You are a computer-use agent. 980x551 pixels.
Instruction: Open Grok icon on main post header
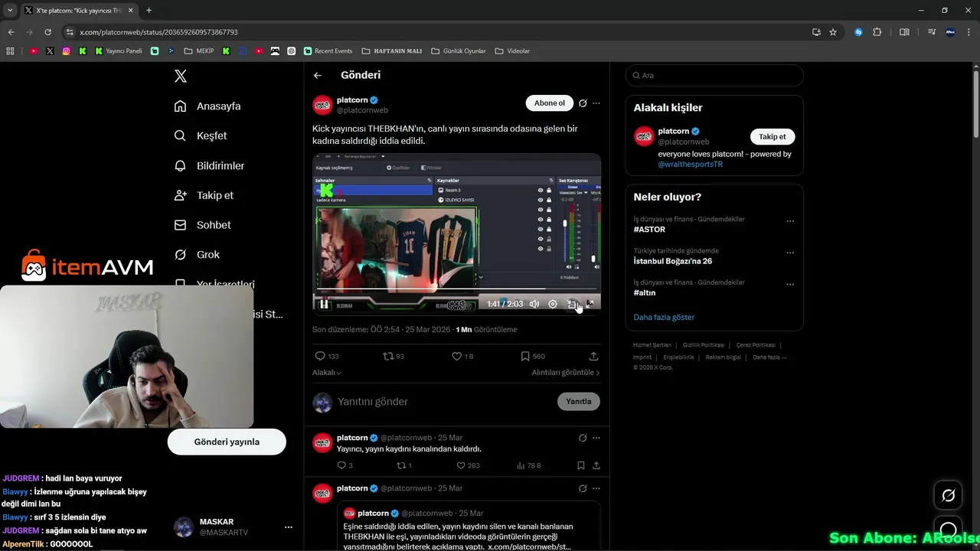point(583,103)
